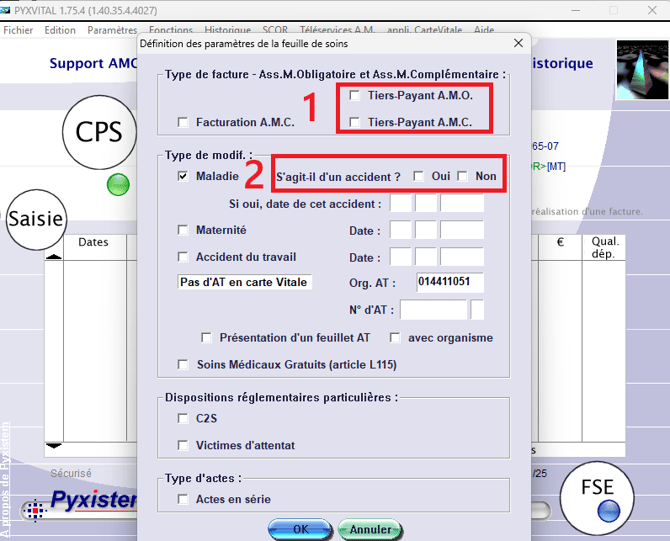Check Actes en série option
Screen dimensions: 670x541
(x=182, y=499)
